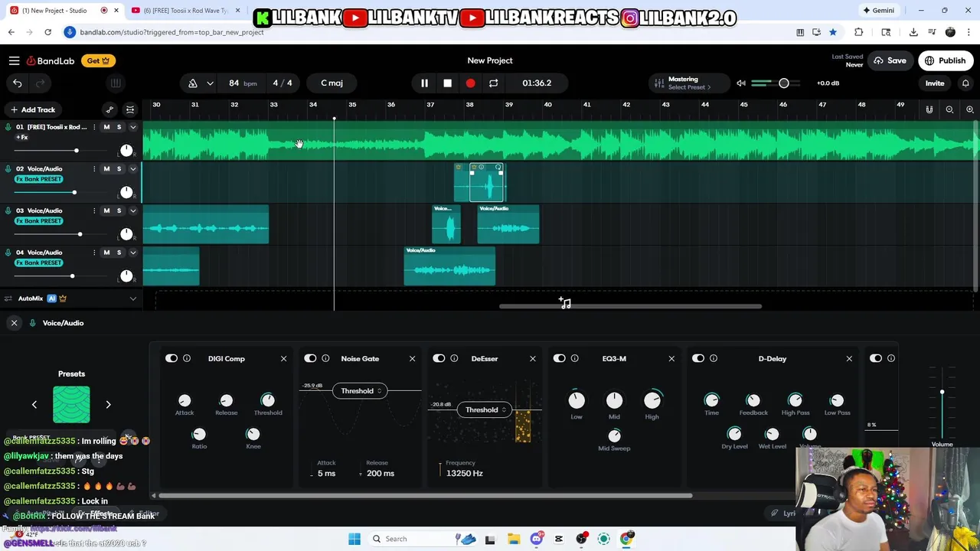Expand track 02 options chevron
The width and height of the screenshot is (980, 551).
tap(132, 169)
